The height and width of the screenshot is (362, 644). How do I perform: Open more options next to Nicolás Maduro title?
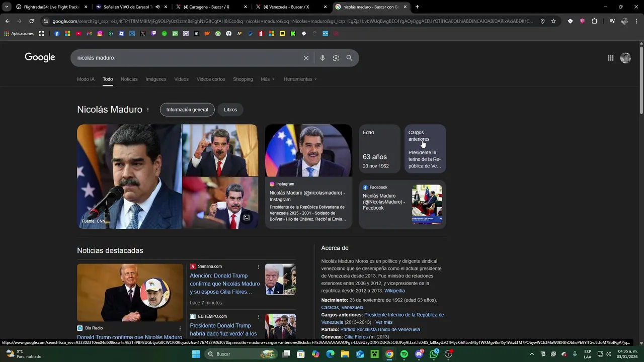[148, 110]
